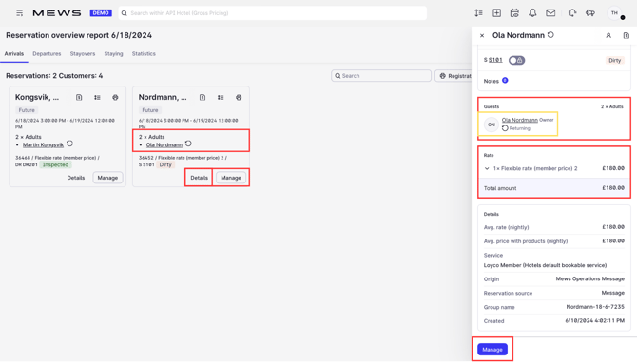
Task: Click the list icon on Nordmann card
Action: click(x=221, y=98)
